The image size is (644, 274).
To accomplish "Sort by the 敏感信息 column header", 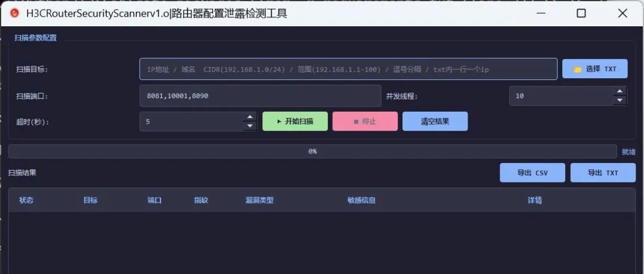I will coord(361,201).
